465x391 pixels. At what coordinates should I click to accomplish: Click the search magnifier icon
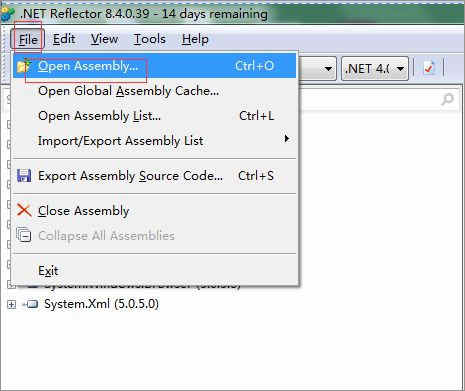click(447, 99)
